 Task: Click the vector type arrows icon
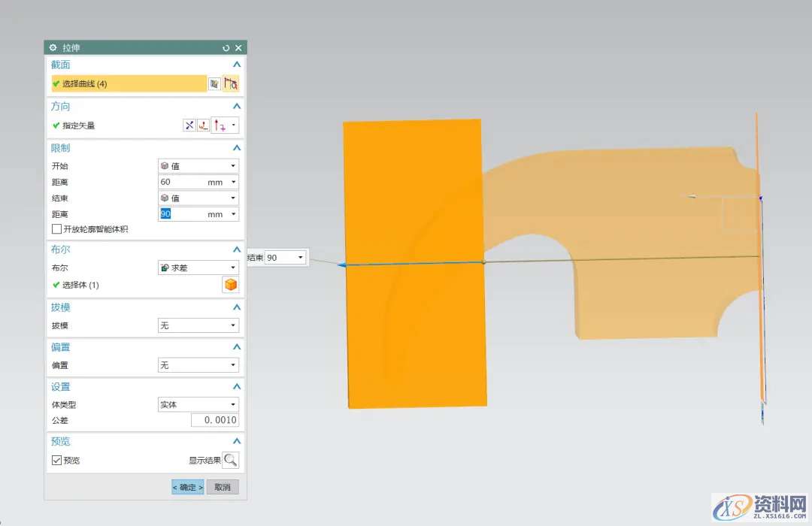point(220,125)
